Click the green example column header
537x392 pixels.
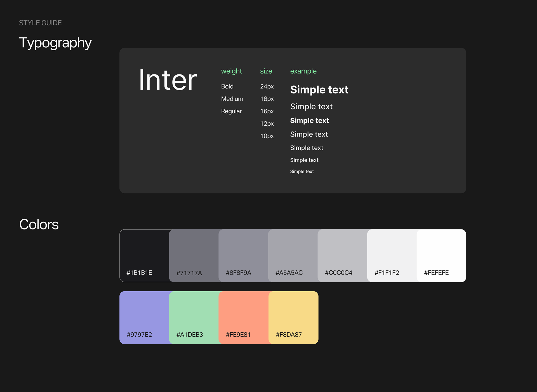click(303, 71)
